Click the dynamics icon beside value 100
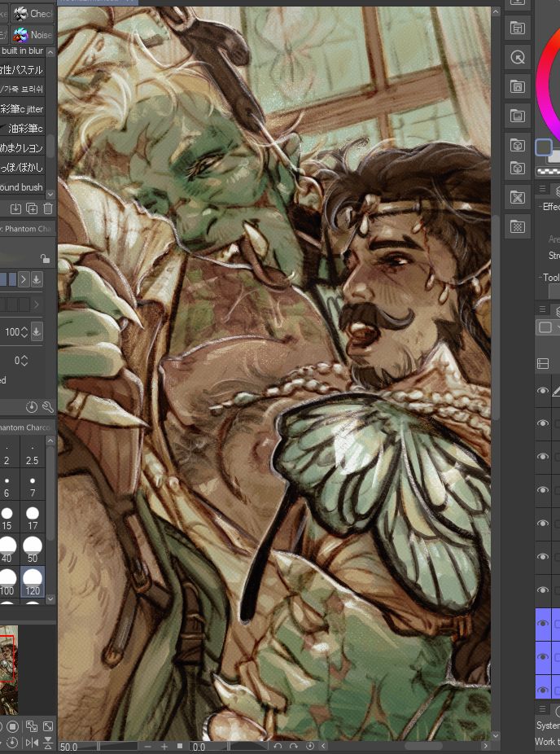The height and width of the screenshot is (754, 560). point(37,331)
